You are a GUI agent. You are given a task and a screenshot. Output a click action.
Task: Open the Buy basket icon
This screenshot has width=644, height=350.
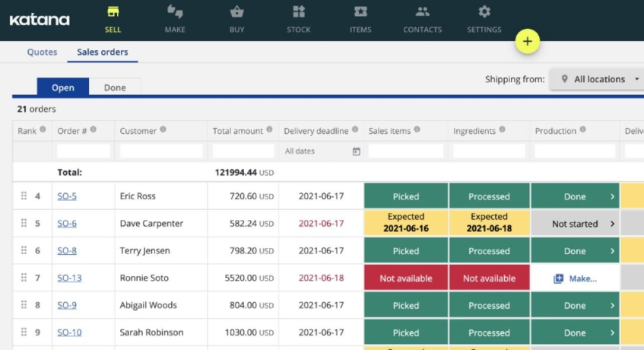236,12
